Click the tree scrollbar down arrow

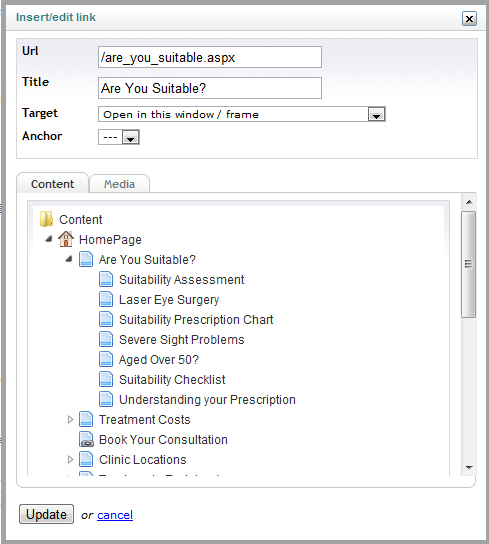(x=469, y=467)
